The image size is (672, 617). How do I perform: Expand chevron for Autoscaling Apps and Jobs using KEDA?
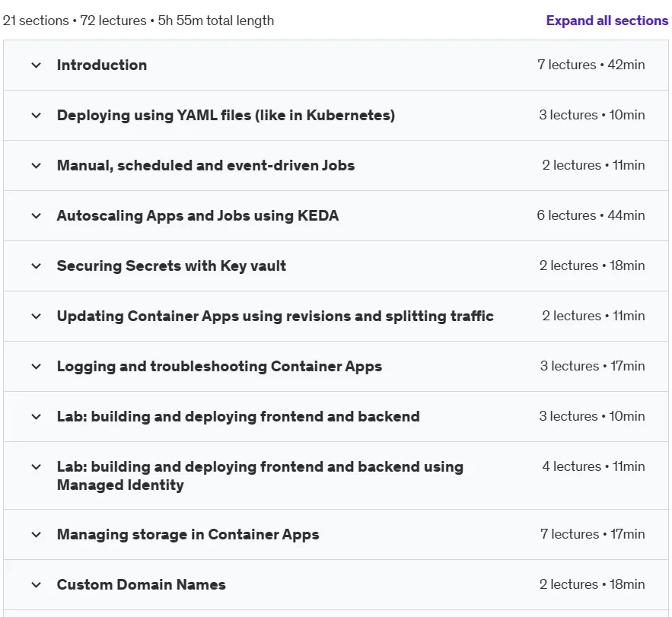(37, 215)
